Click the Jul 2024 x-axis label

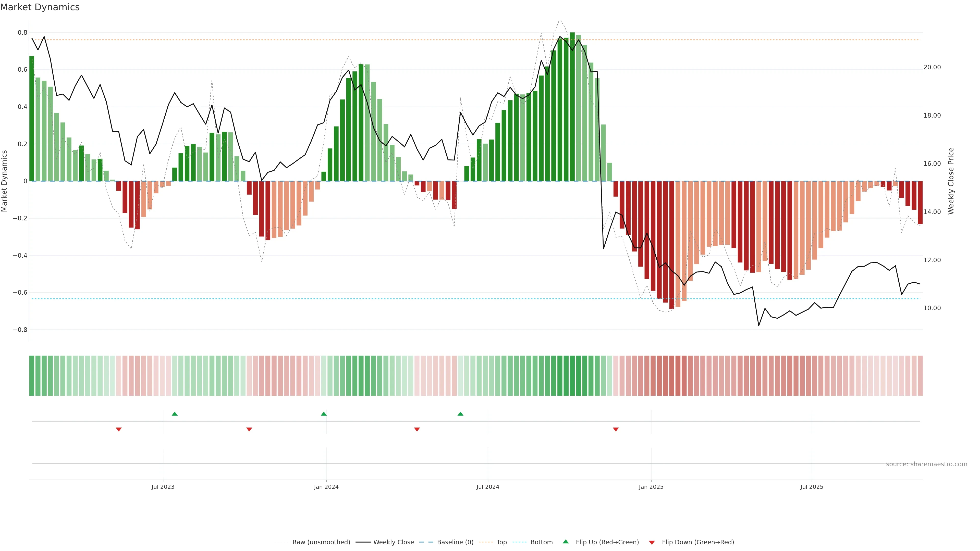click(x=488, y=487)
